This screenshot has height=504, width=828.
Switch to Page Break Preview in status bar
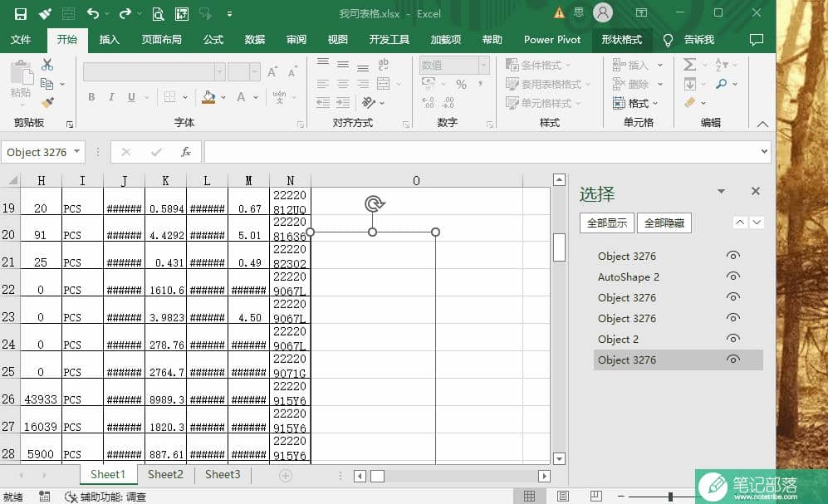click(x=596, y=496)
